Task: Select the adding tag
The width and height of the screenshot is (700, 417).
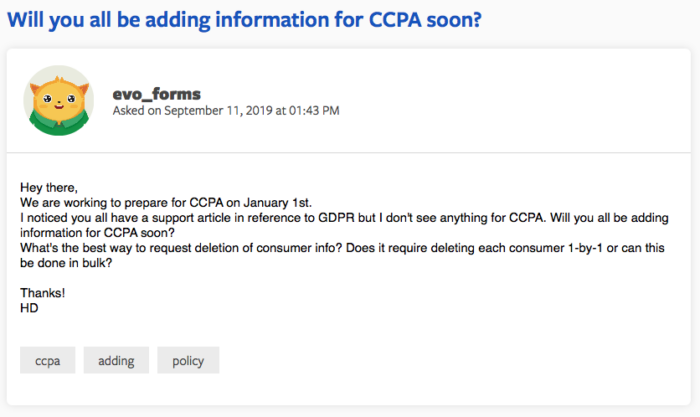Action: pos(116,360)
